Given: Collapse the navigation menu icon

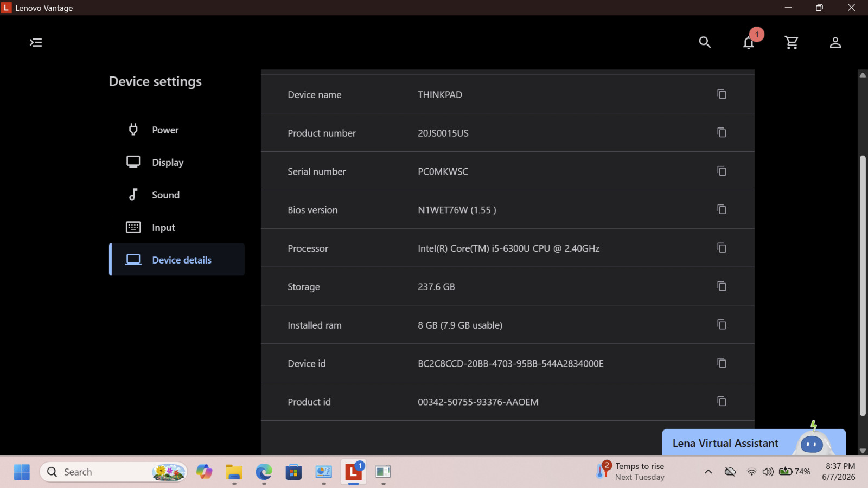Looking at the screenshot, I should [36, 42].
